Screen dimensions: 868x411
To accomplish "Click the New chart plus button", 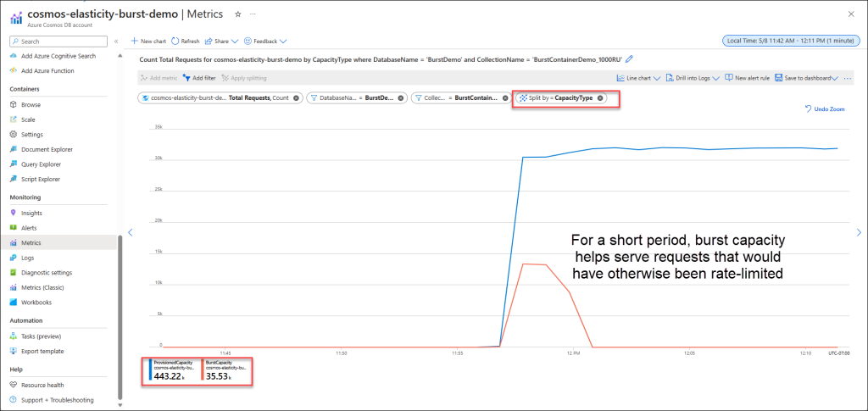I will coord(148,42).
